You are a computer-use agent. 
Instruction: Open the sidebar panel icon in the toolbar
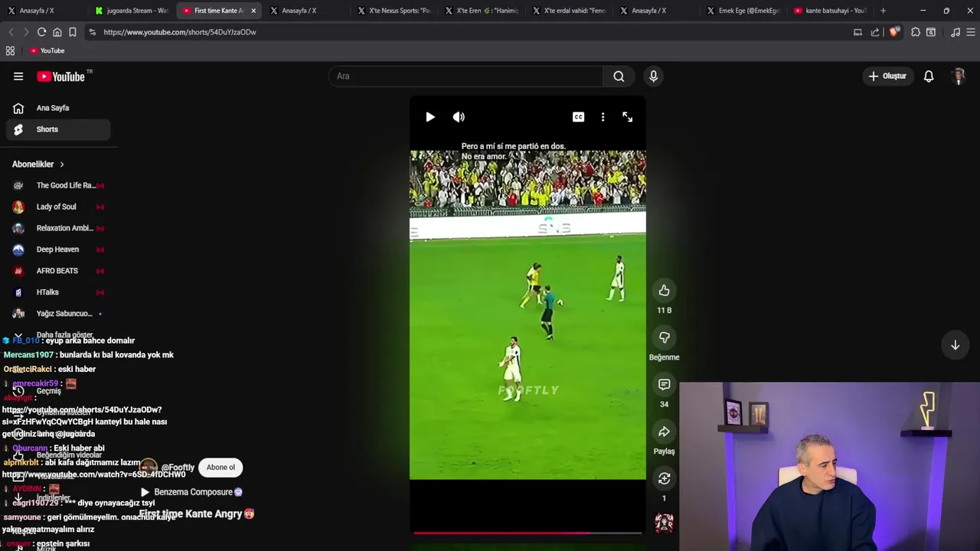pyautogui.click(x=931, y=32)
